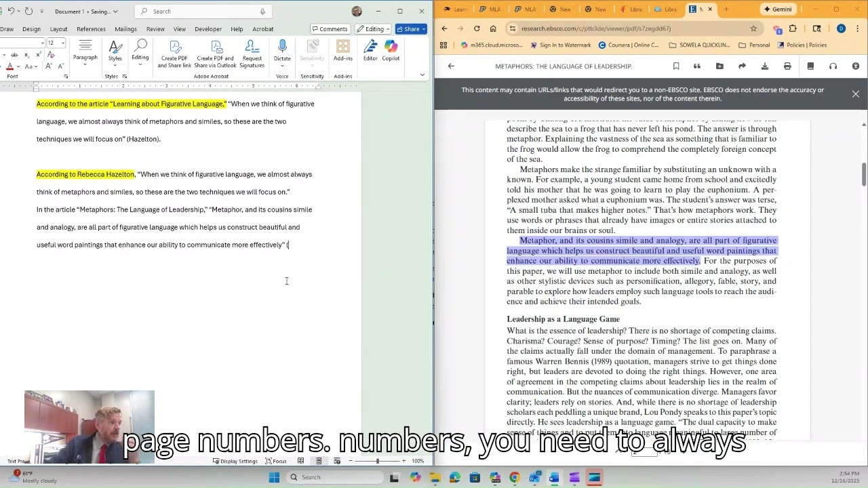Viewport: 868px width, 488px height.
Task: Open the Developer tab in Word
Action: tap(208, 29)
